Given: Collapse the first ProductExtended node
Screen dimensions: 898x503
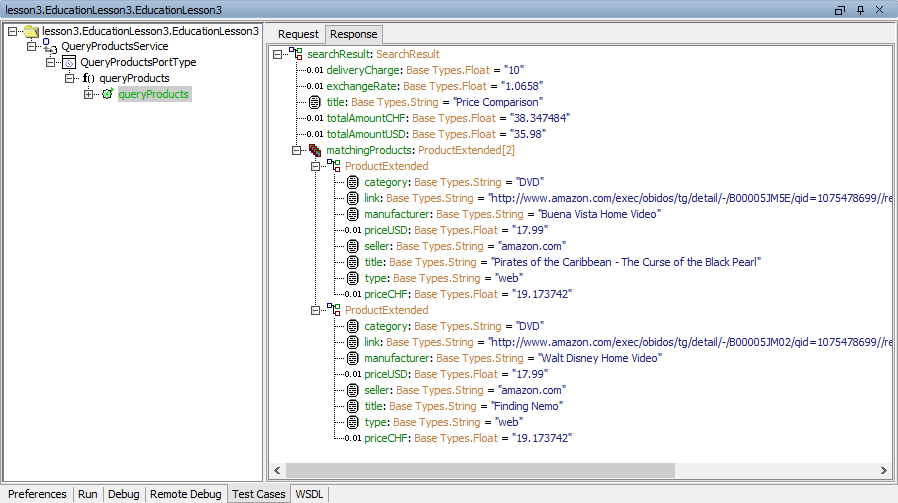Looking at the screenshot, I should (x=316, y=166).
